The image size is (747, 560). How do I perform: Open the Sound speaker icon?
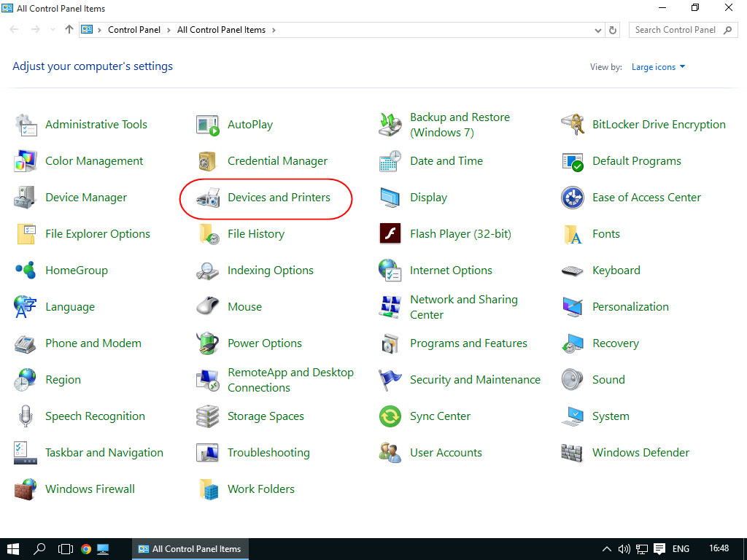[573, 380]
